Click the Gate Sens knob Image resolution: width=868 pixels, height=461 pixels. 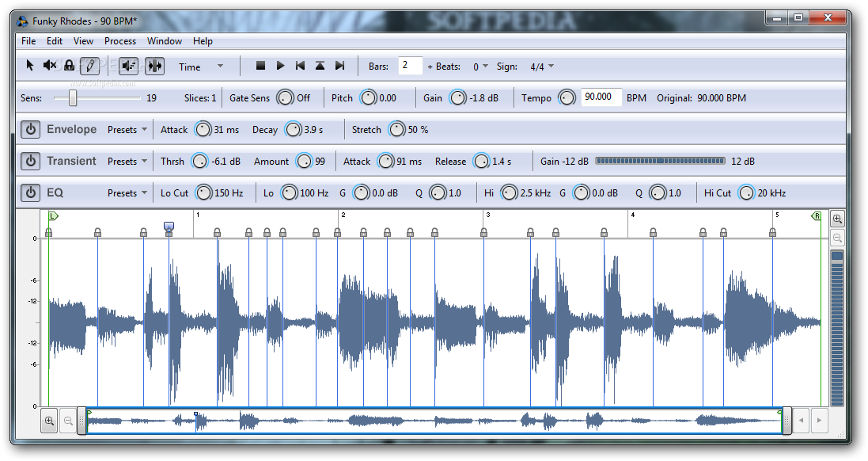coord(285,98)
